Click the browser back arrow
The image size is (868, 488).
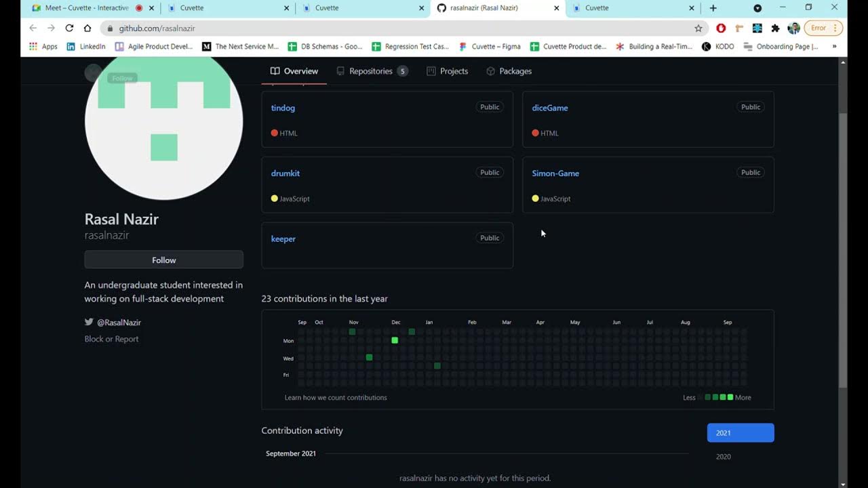33,28
